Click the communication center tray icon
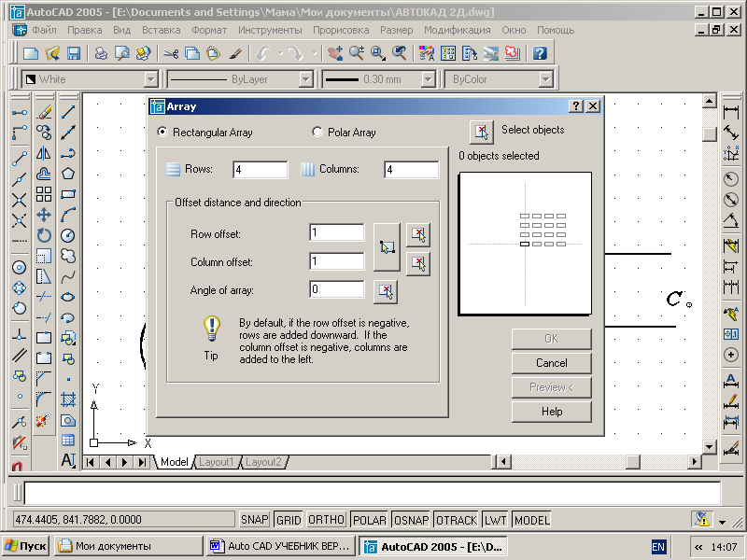747x560 pixels. [x=702, y=519]
